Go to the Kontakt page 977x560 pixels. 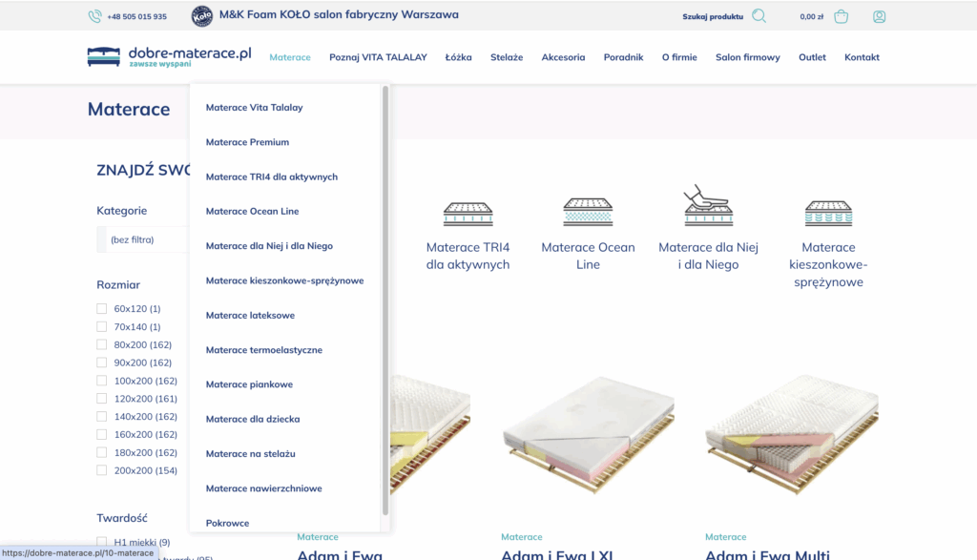coord(862,57)
